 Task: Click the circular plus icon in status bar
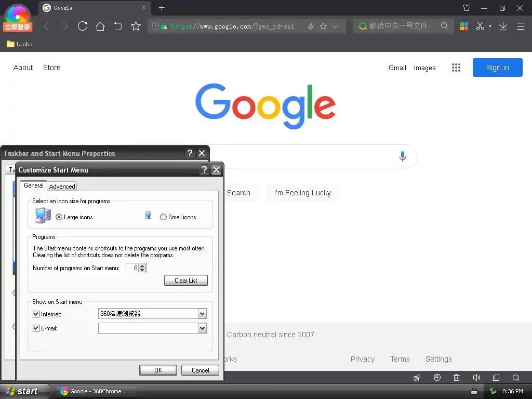pos(437,378)
